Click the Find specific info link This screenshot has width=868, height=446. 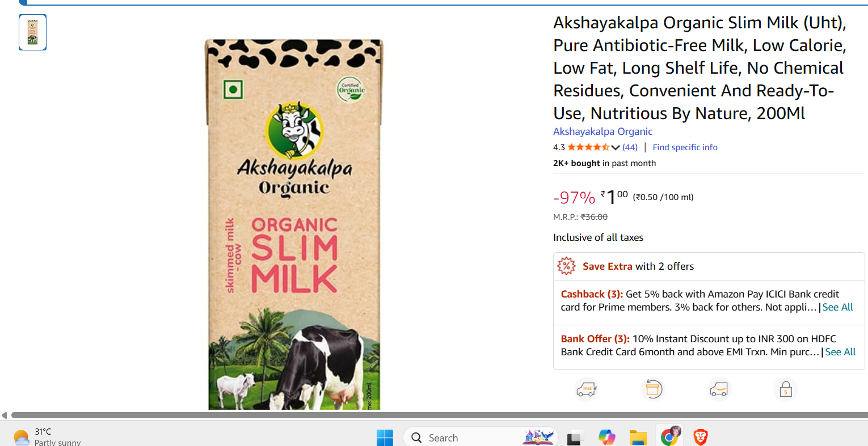pos(685,147)
